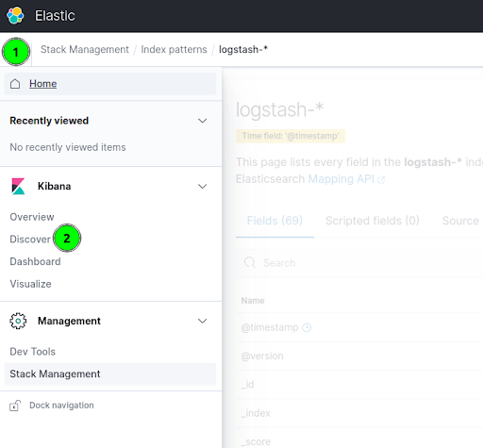Click the Home house icon
Viewport: 483px width, 448px height.
pyautogui.click(x=15, y=84)
